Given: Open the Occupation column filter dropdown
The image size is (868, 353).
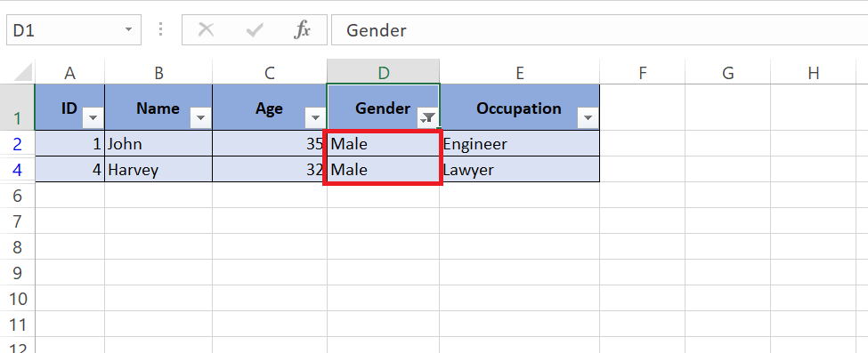Looking at the screenshot, I should (x=588, y=117).
